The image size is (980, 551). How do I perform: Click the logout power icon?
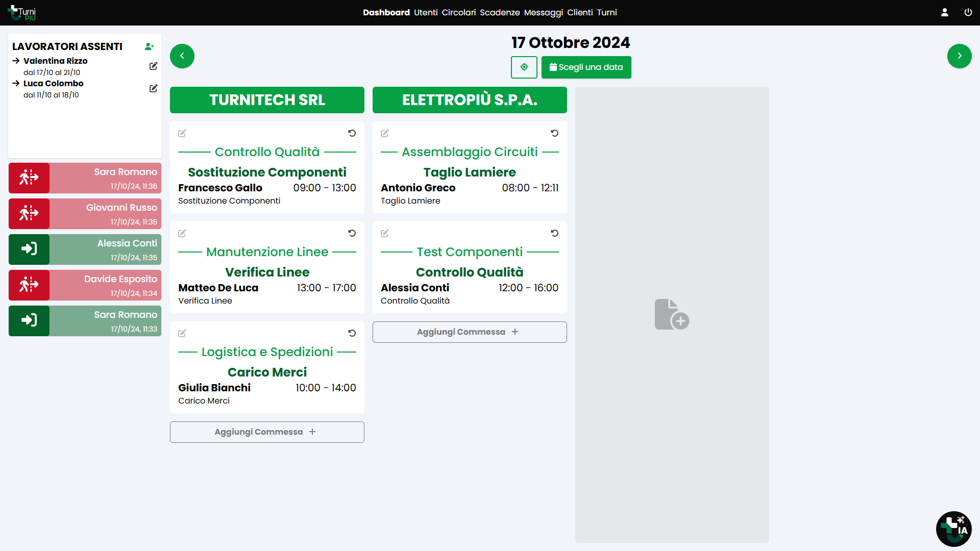point(968,12)
